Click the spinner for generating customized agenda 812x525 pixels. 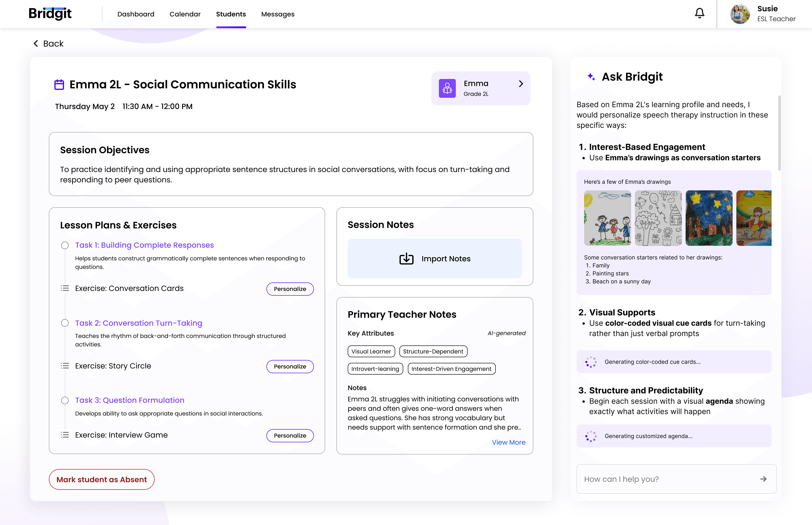(591, 436)
